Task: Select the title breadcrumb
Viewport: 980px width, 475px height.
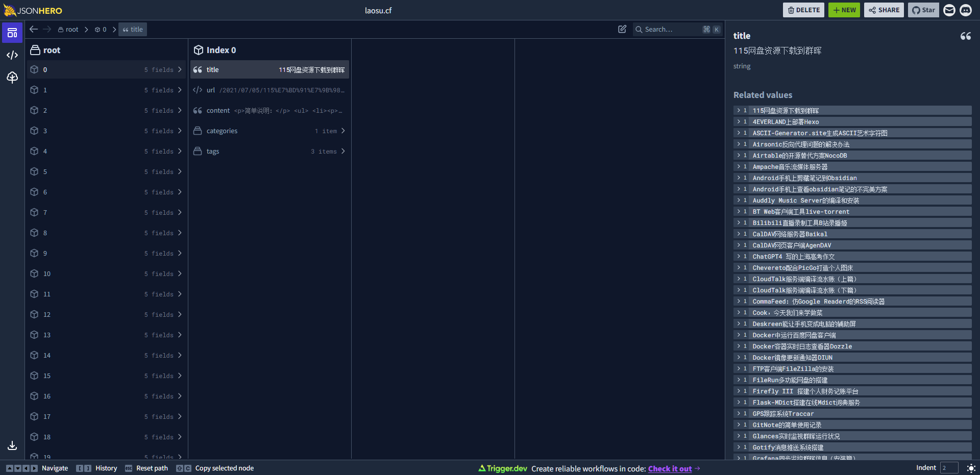Action: pyautogui.click(x=133, y=30)
